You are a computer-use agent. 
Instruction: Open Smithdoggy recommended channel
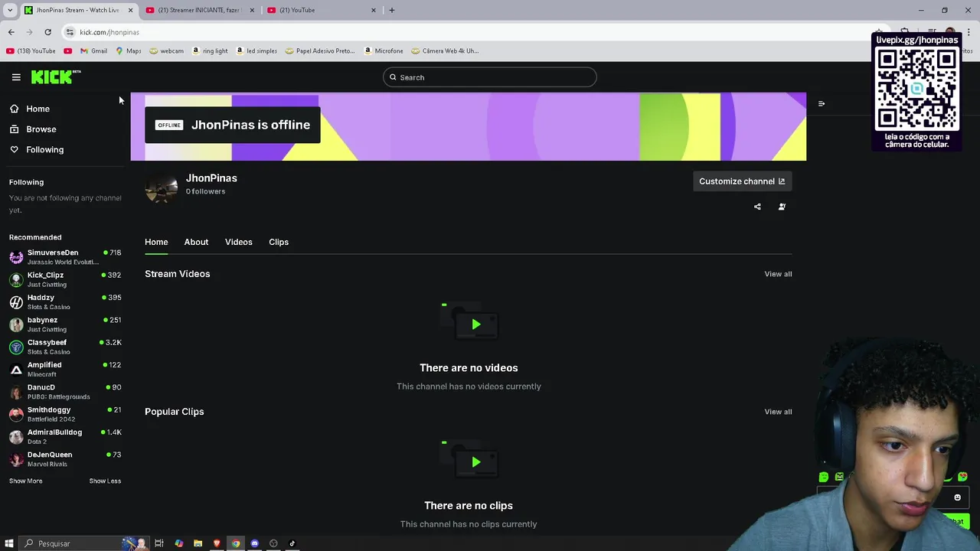[x=65, y=414]
